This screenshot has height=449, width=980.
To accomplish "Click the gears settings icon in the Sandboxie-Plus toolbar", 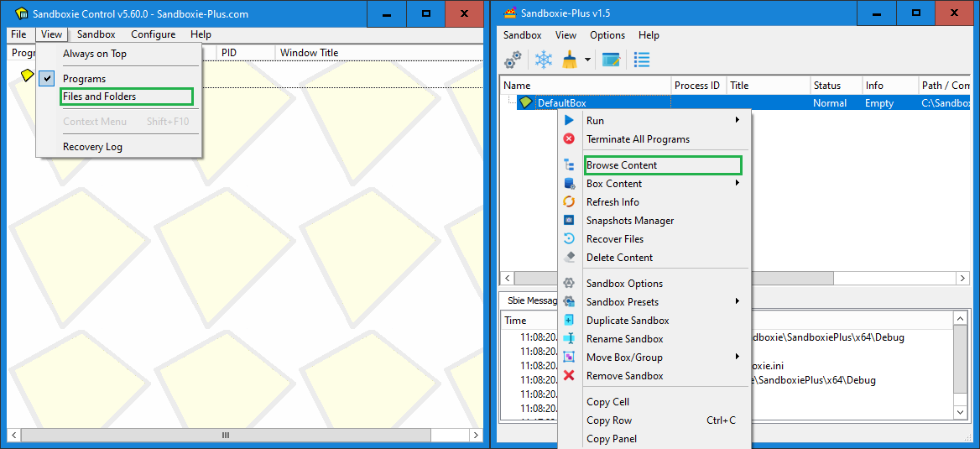I will tap(513, 60).
